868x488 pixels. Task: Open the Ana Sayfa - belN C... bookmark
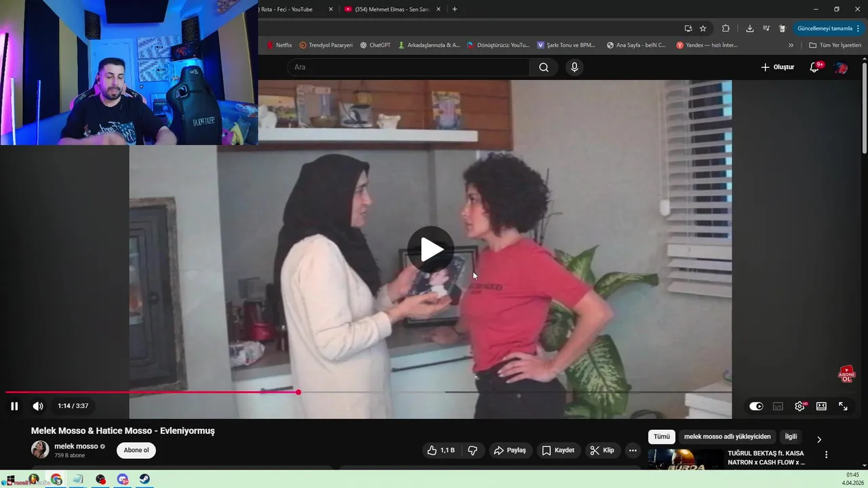coord(637,45)
